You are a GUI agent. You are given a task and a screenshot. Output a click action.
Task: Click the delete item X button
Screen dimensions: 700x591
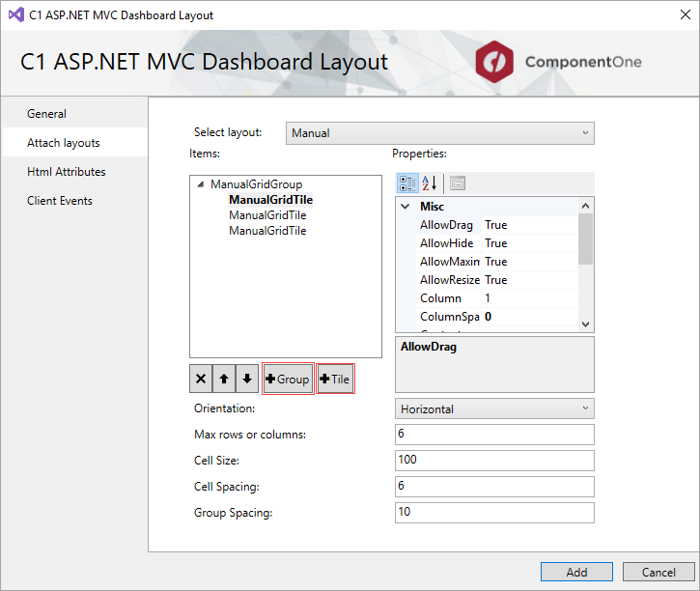coord(201,379)
